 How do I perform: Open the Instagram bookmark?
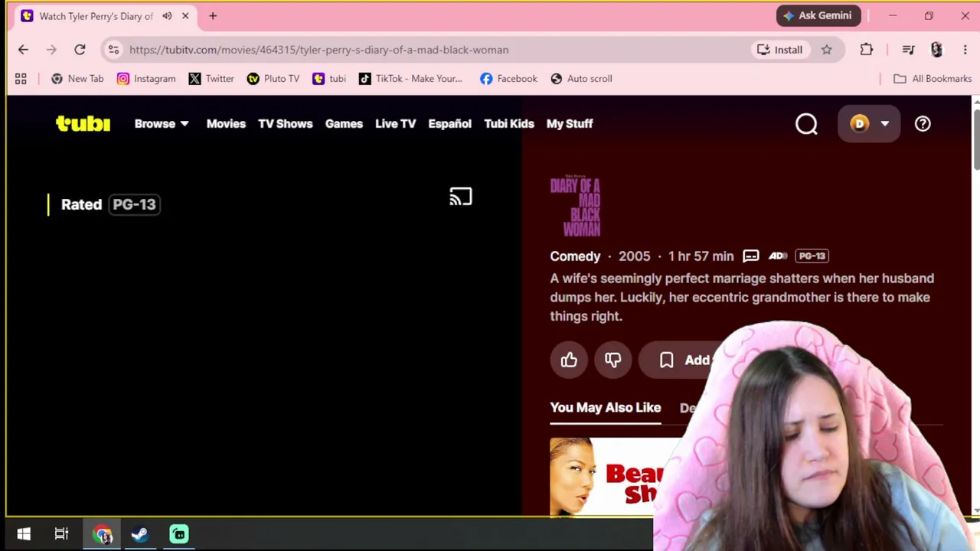(x=146, y=79)
